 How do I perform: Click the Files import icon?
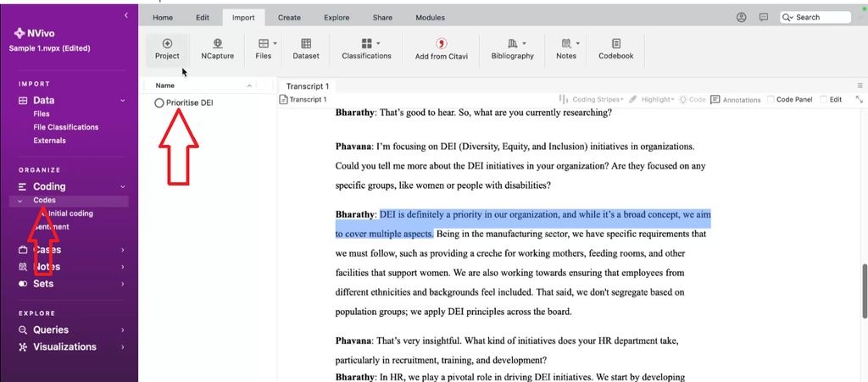click(x=264, y=43)
